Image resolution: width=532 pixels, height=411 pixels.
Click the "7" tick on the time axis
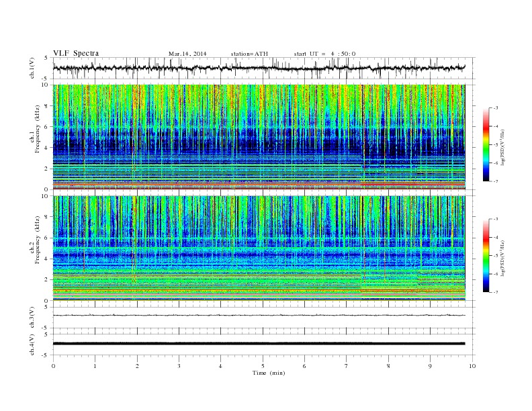point(347,366)
